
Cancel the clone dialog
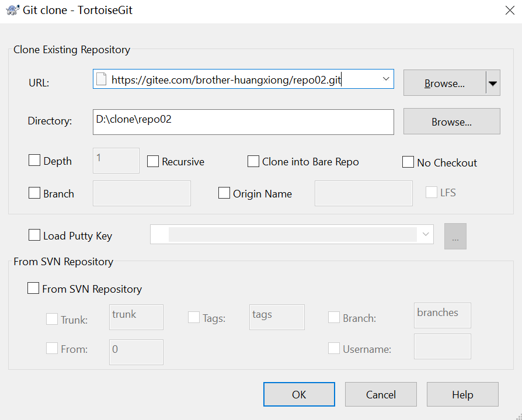tap(381, 394)
